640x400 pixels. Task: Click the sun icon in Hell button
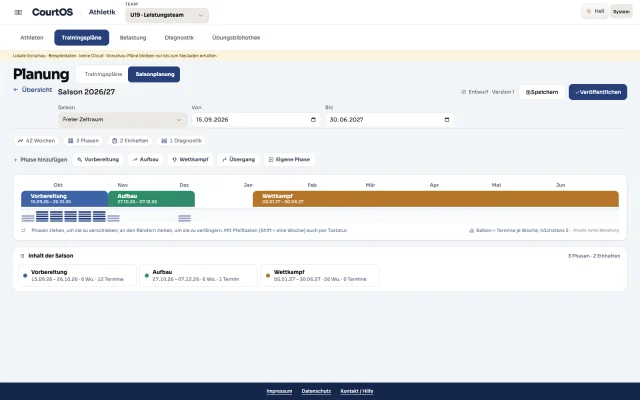589,11
